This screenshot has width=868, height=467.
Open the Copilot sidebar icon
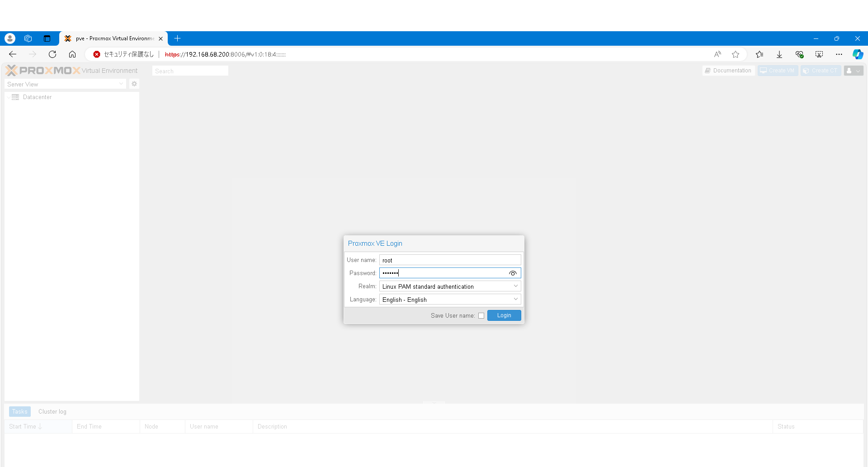[858, 54]
